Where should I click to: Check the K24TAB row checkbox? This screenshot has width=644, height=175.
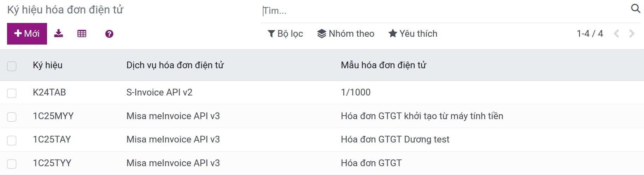tap(12, 93)
